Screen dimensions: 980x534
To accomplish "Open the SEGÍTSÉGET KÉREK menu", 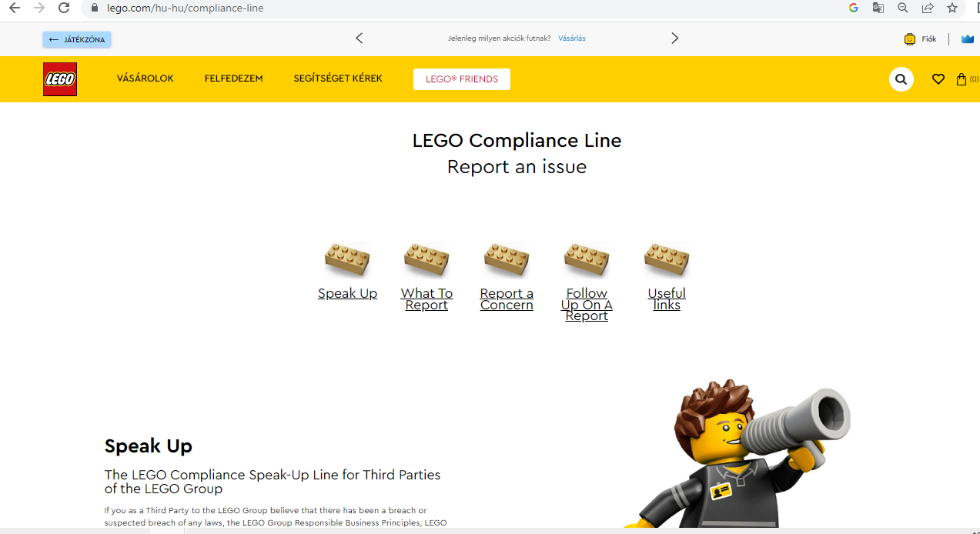I will [x=338, y=78].
